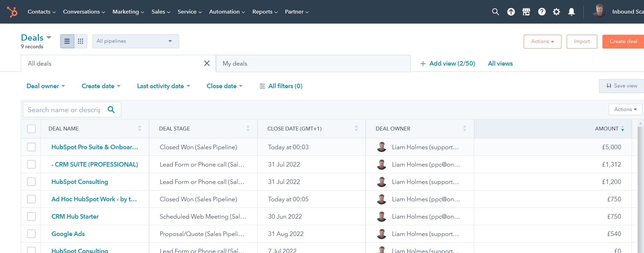Open the table Actions dropdown

click(x=625, y=109)
